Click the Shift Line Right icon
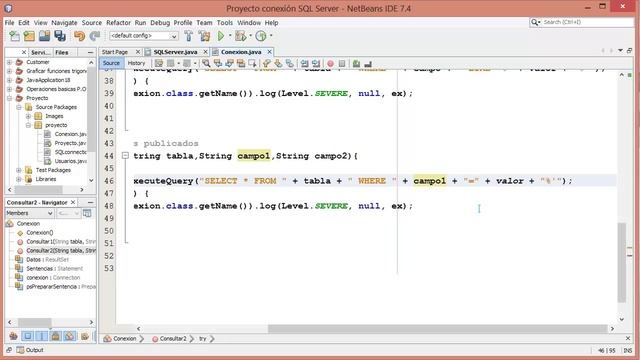The width and height of the screenshot is (640, 360). pyautogui.click(x=316, y=64)
